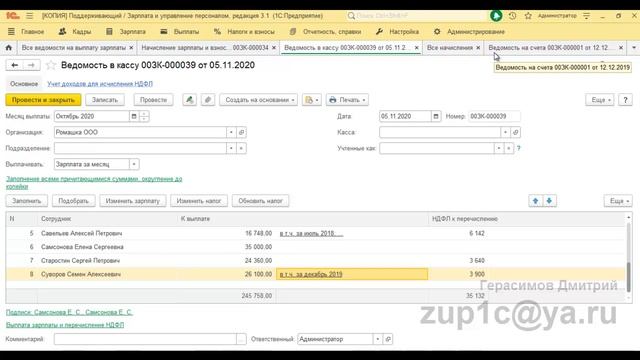640x360 pixels.
Task: Open calendar for payout month field
Action: tap(134, 116)
